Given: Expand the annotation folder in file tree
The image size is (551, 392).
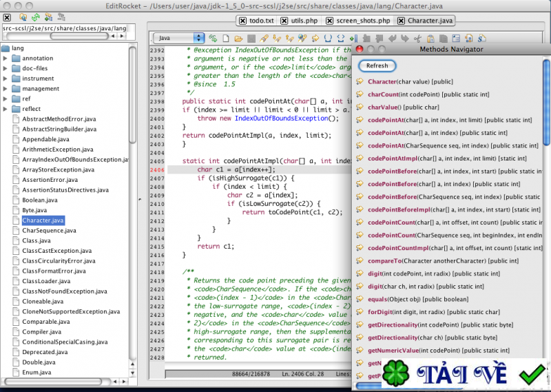Looking at the screenshot, I should (x=6, y=59).
